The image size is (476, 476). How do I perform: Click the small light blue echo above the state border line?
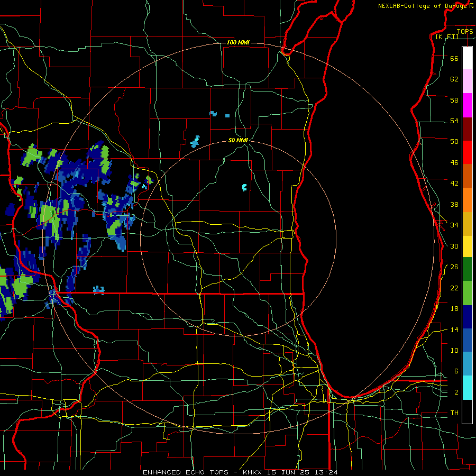tap(99, 290)
